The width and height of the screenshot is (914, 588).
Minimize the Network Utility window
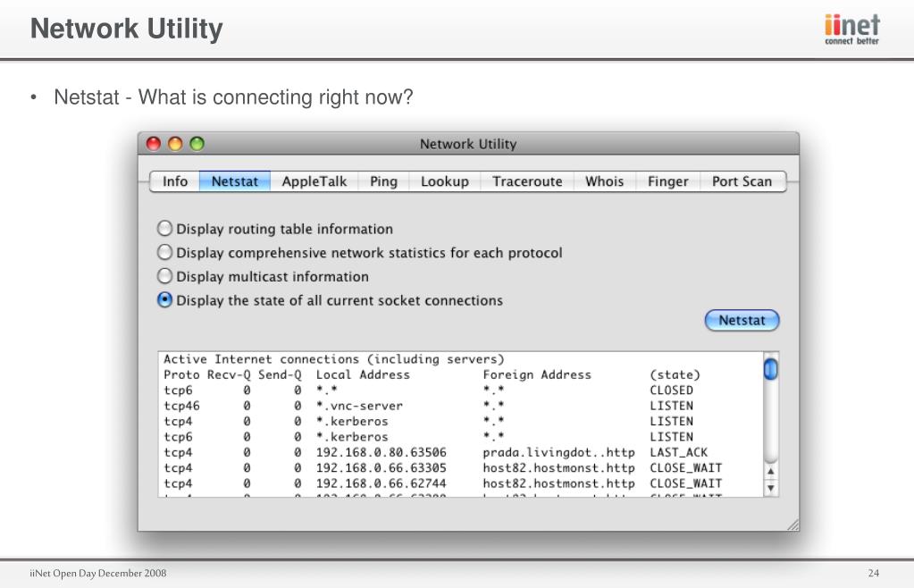(x=175, y=143)
